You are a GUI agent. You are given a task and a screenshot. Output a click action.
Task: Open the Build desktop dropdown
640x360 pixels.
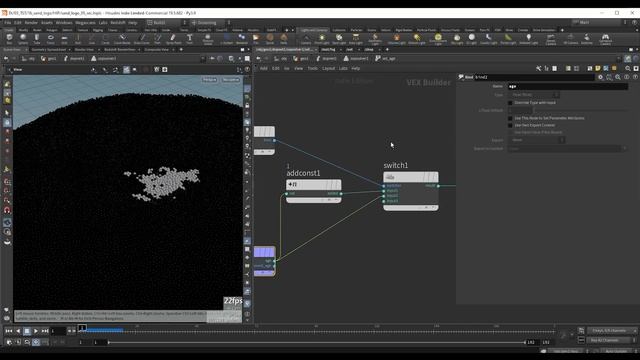point(167,22)
